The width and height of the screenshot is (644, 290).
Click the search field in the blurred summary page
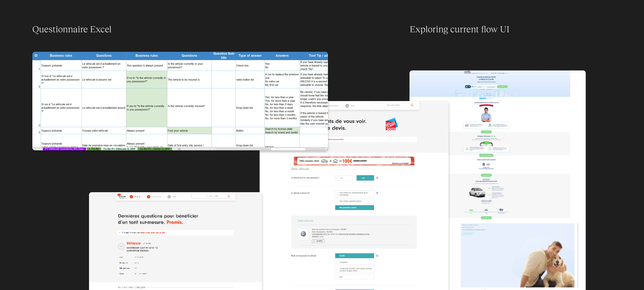click(x=212, y=196)
